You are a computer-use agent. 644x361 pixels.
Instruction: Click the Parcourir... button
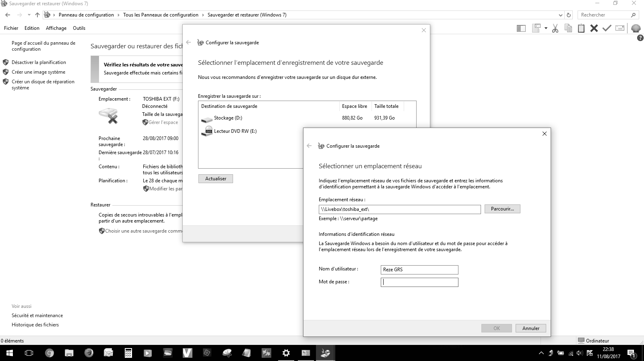point(502,209)
